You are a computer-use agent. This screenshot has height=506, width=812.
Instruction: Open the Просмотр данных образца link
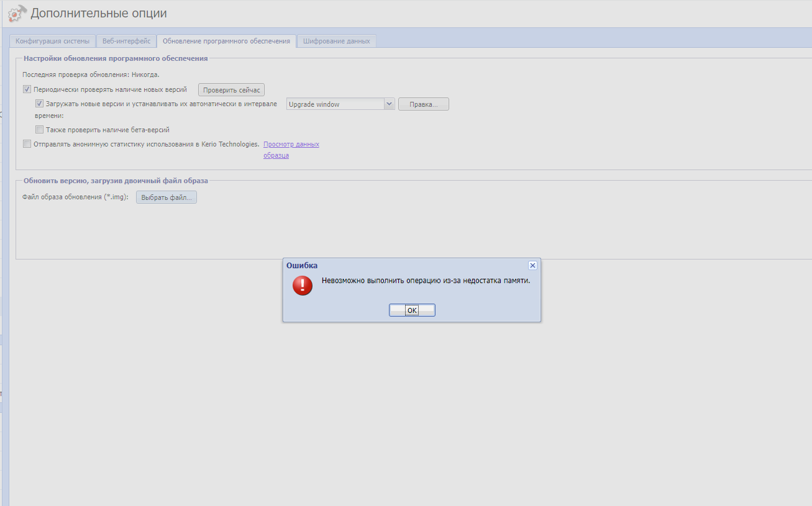(x=291, y=144)
